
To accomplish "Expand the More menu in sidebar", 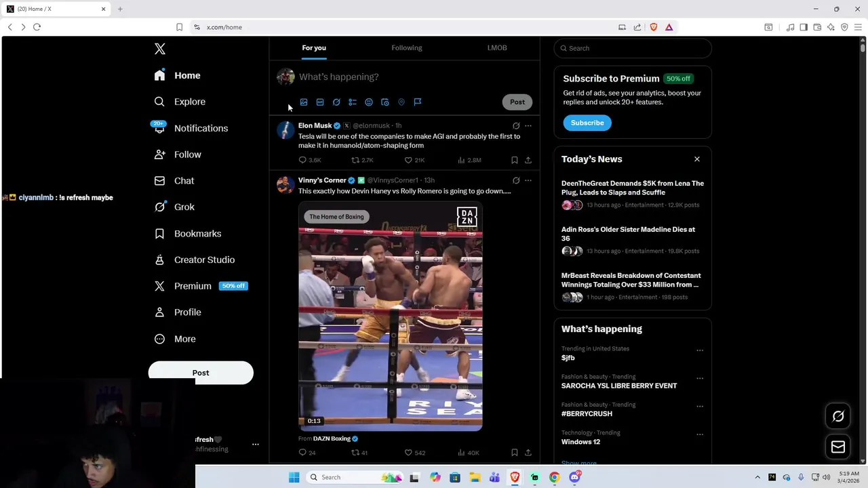I will (x=175, y=339).
